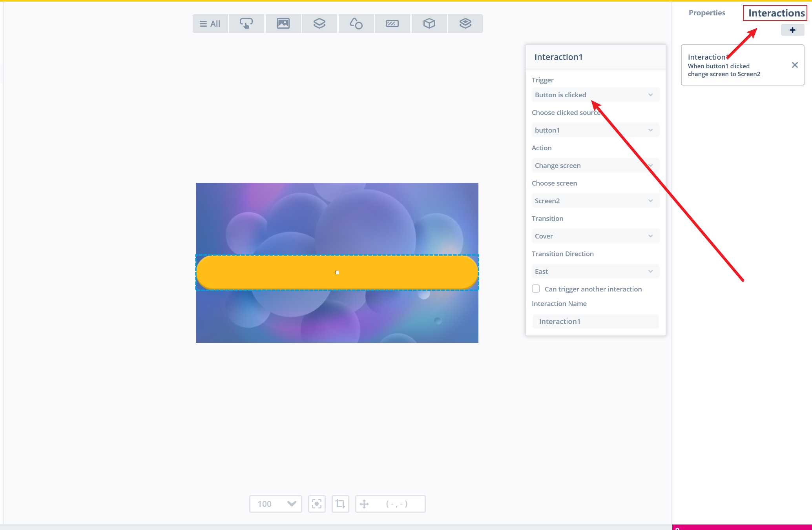Click the Interaction Name text field
Screen dimensions: 812x530
595,321
